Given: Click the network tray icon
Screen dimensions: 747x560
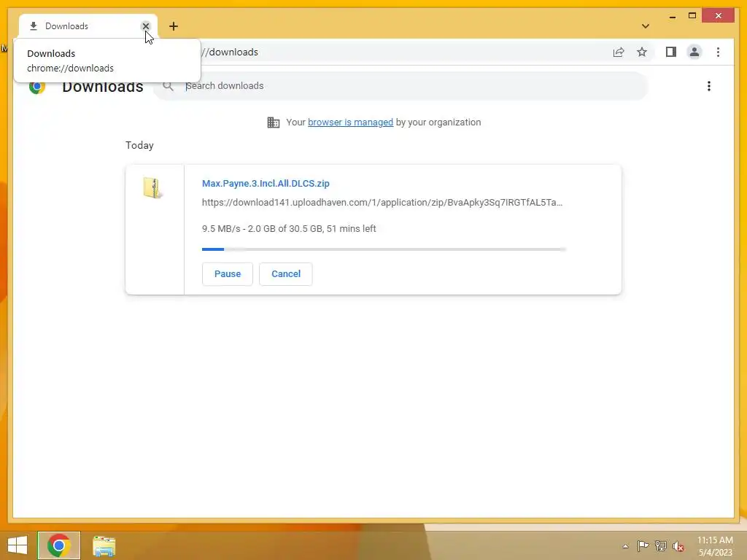Looking at the screenshot, I should click(x=661, y=545).
